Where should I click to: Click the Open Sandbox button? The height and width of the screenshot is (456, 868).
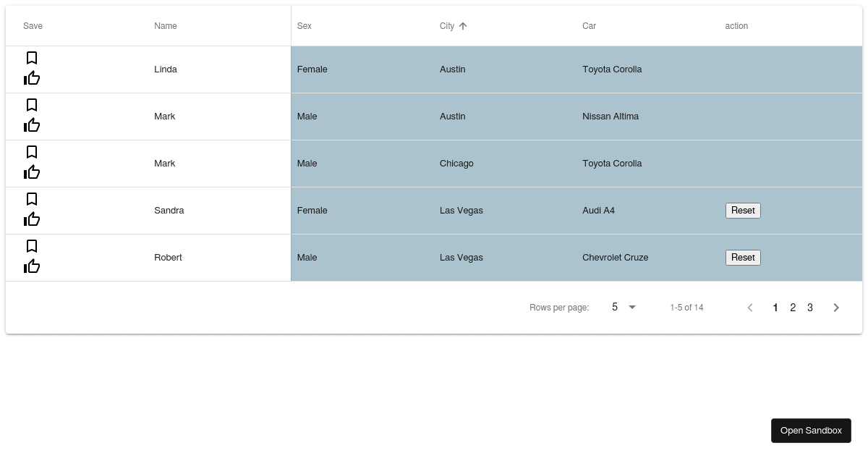coord(811,431)
